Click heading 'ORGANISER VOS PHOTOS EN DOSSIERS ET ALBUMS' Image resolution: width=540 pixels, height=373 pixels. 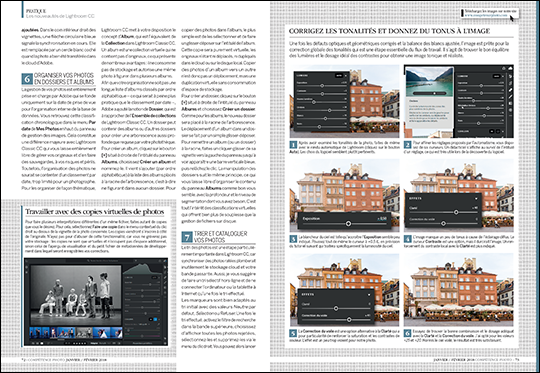tap(64, 79)
